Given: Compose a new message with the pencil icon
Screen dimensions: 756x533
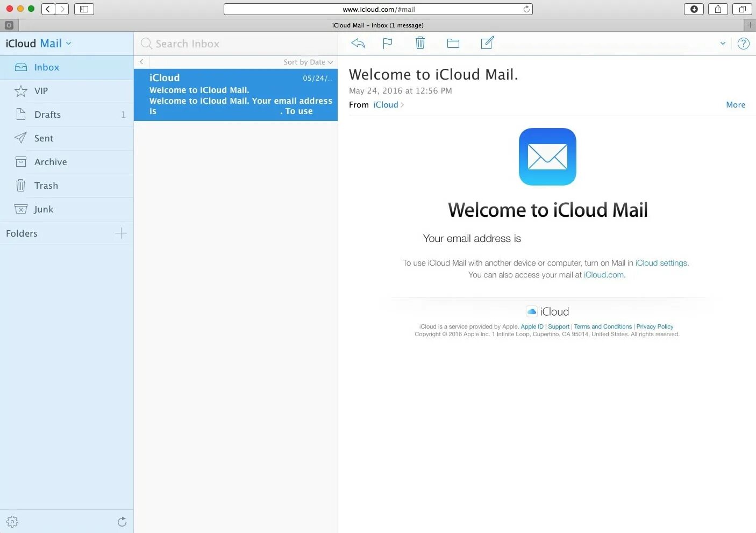Looking at the screenshot, I should point(487,43).
